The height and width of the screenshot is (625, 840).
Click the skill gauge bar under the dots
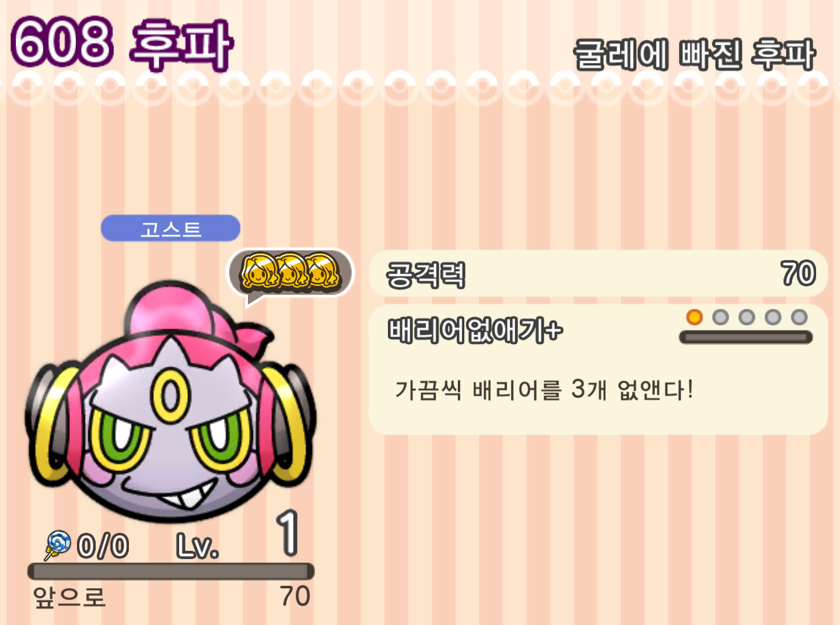click(x=745, y=337)
